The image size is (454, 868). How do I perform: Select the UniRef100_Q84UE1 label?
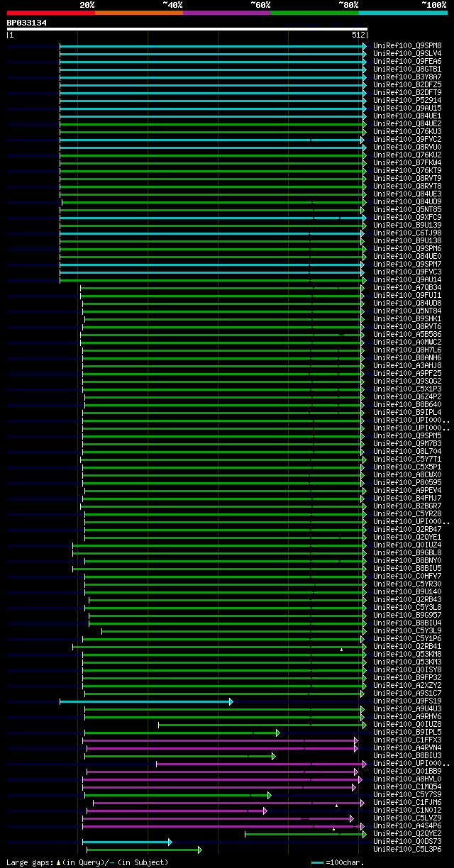click(407, 116)
